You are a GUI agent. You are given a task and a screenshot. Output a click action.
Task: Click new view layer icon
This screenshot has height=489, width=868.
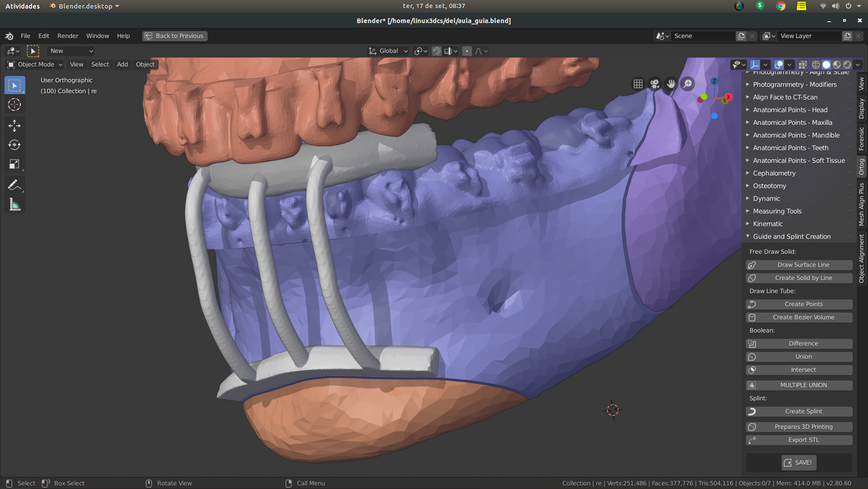point(847,36)
